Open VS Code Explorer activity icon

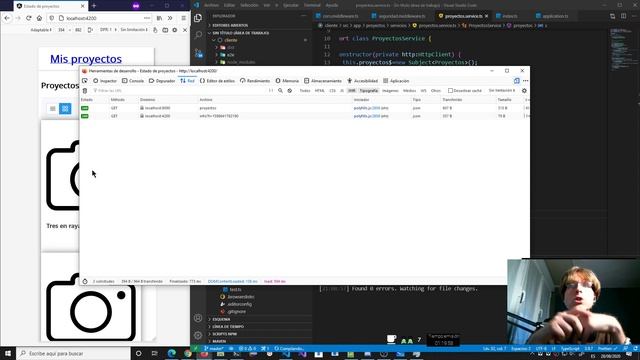(198, 18)
